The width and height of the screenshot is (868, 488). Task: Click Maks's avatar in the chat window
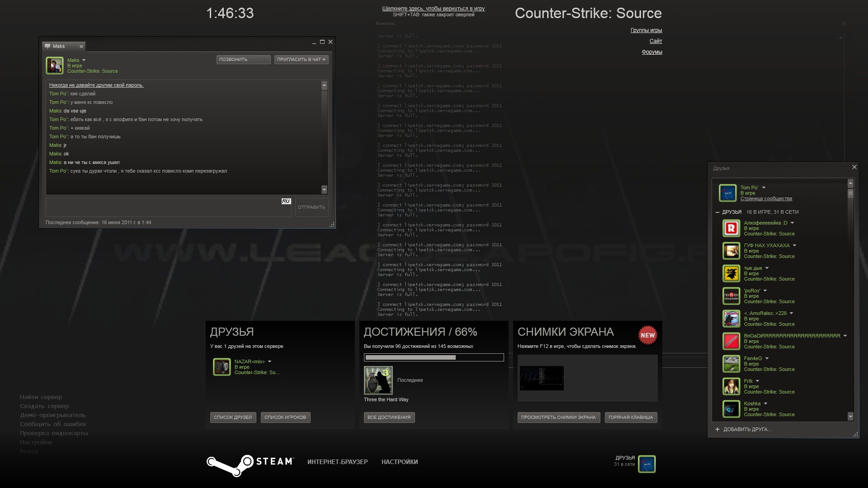point(55,66)
